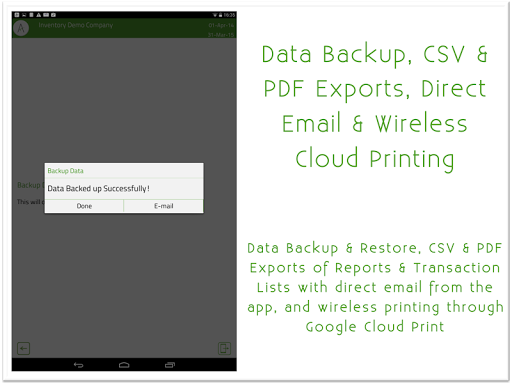Tap the 31-Mar-15 end date

point(221,35)
